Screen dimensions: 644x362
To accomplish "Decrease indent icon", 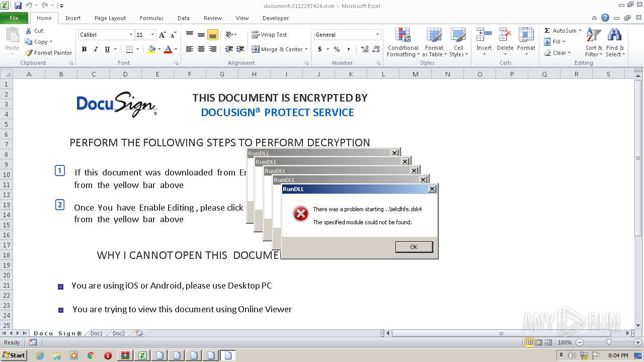I will tap(229, 49).
